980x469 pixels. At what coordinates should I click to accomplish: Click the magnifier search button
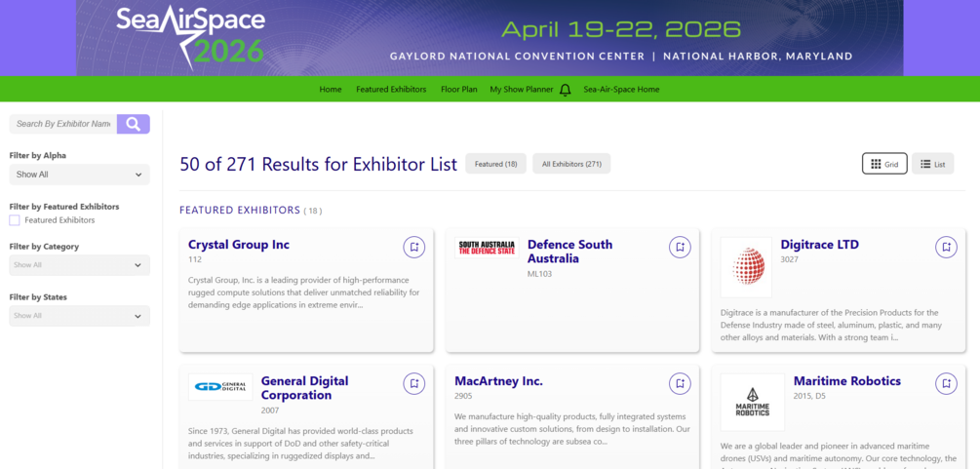click(134, 124)
